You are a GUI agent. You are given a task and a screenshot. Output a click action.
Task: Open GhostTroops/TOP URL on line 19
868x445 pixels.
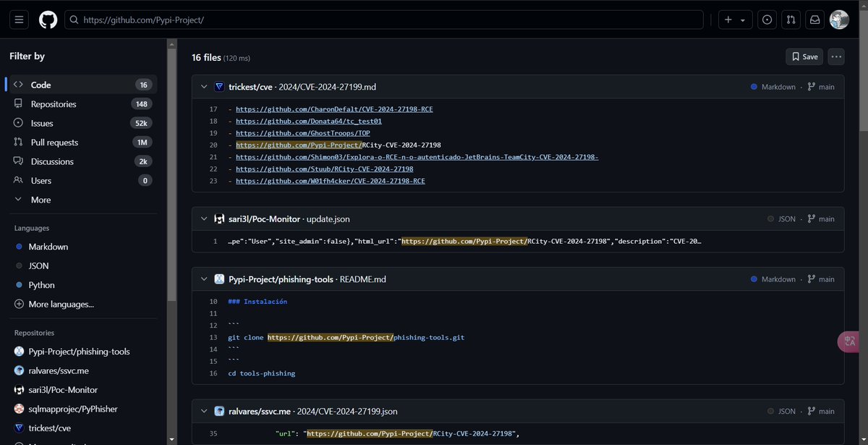[x=304, y=133]
